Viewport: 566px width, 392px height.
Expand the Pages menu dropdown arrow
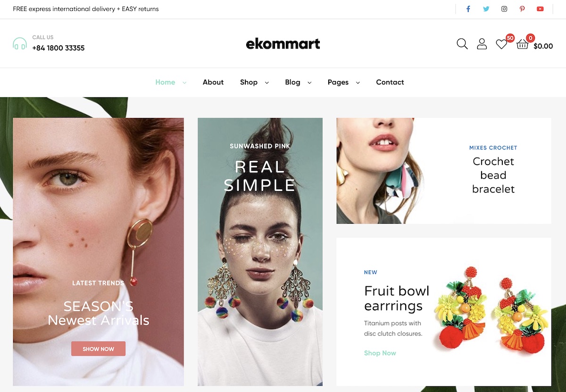coord(358,83)
